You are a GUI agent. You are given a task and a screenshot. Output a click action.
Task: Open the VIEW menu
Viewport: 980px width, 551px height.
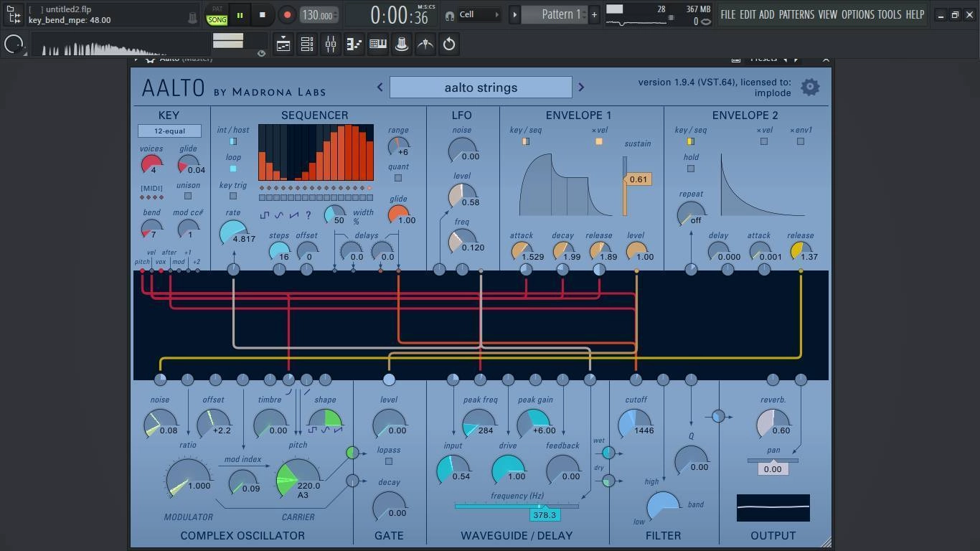(828, 14)
